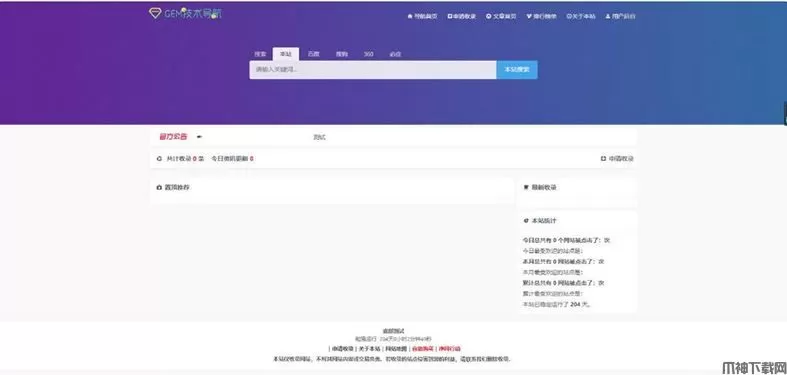This screenshot has height=375, width=787.
Task: Click the 本月总共有 0 网站被点击了 line
Action: [x=563, y=262]
